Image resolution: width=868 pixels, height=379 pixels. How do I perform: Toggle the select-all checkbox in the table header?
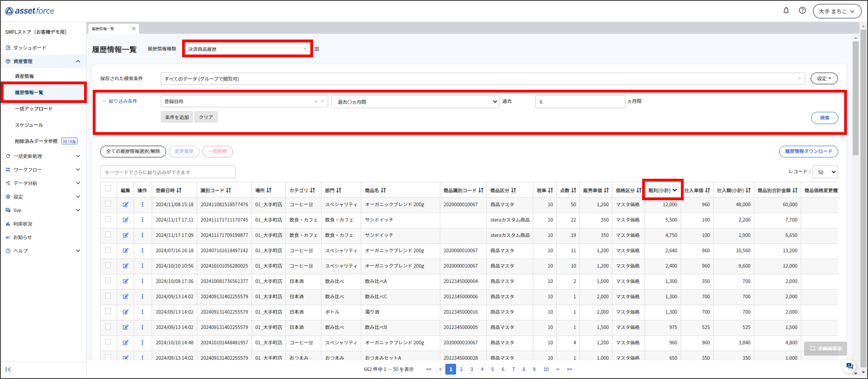pos(108,189)
